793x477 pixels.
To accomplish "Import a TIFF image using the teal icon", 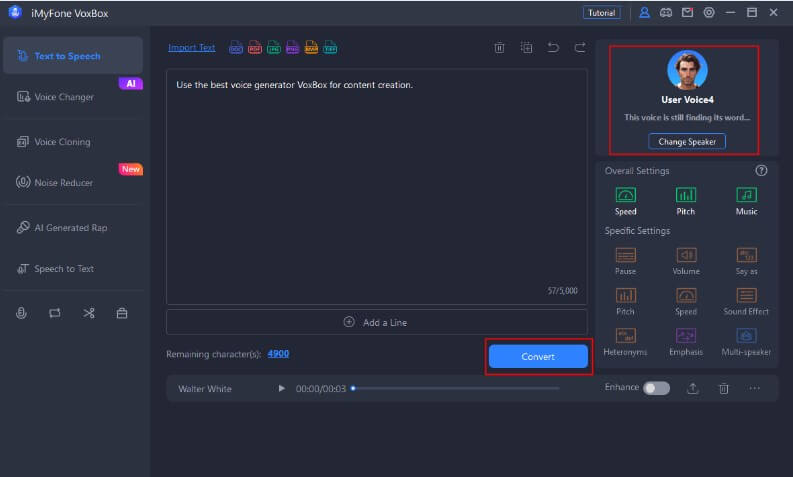I will pos(330,48).
